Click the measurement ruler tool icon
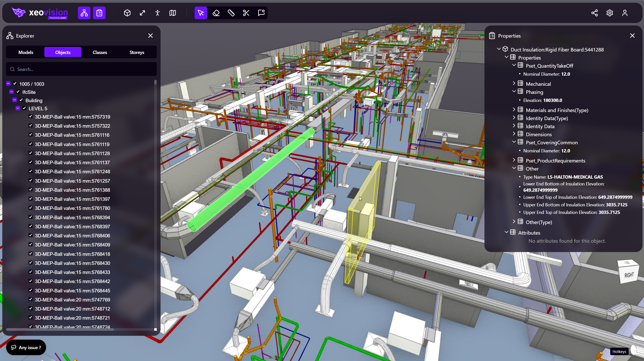 [x=231, y=13]
